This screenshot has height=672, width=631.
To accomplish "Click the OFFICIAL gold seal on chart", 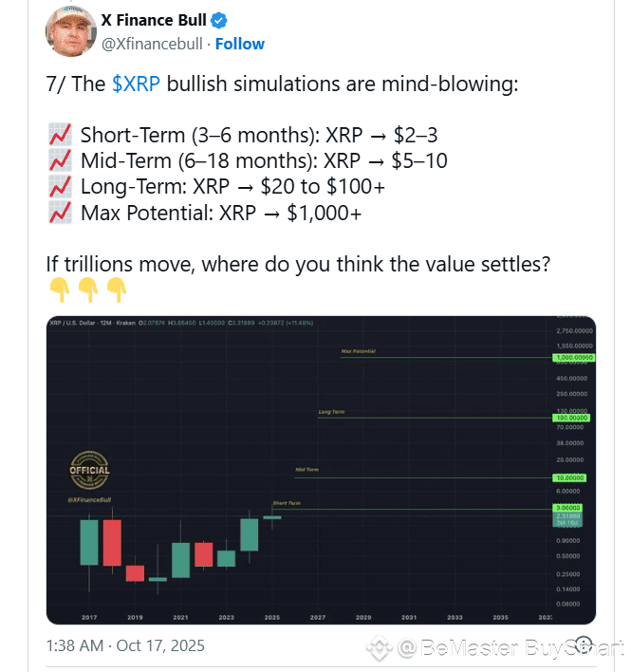I will (x=90, y=470).
